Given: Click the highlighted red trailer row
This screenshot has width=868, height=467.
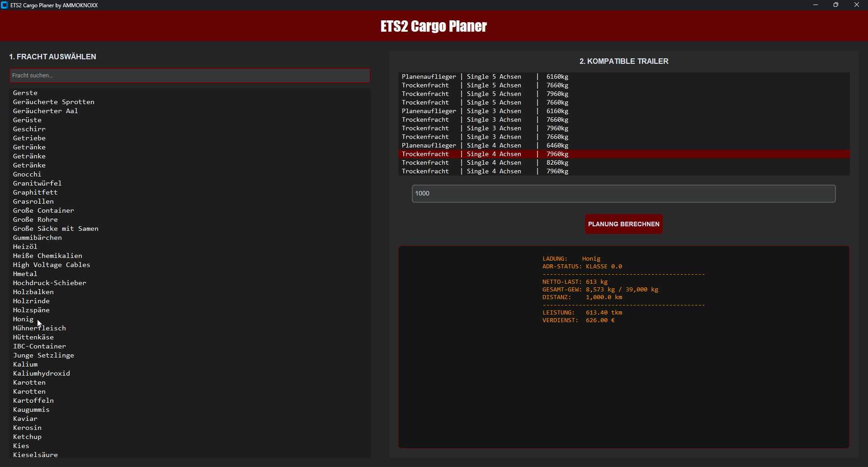Looking at the screenshot, I should [x=485, y=154].
